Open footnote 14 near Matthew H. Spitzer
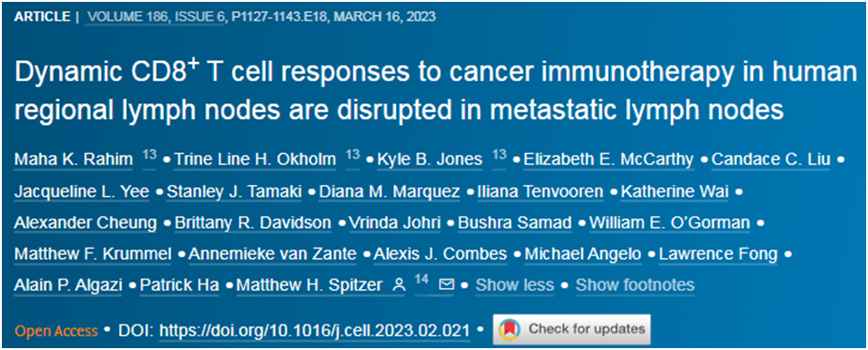 coord(422,281)
